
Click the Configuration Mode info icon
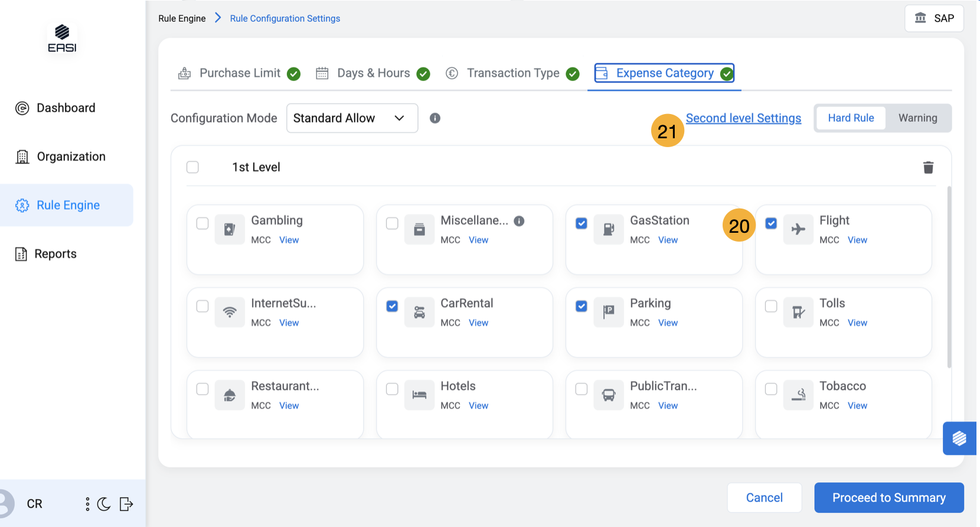point(435,118)
